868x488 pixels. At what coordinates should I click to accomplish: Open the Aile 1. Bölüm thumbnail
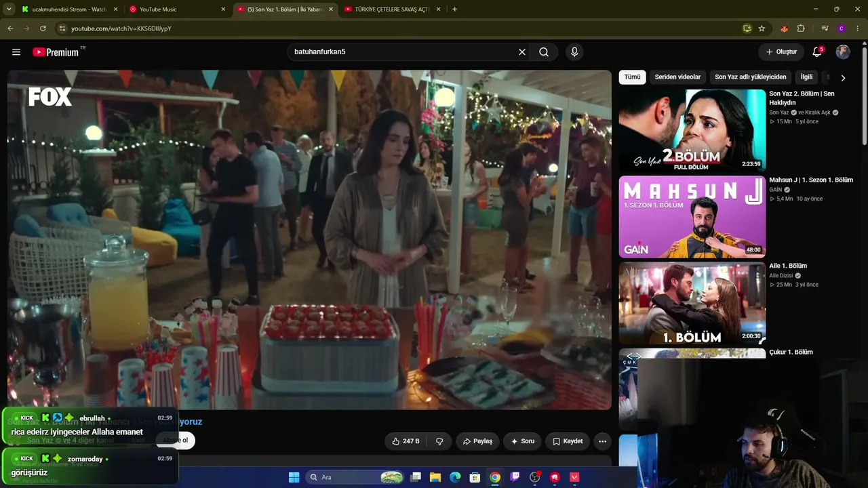pyautogui.click(x=692, y=303)
